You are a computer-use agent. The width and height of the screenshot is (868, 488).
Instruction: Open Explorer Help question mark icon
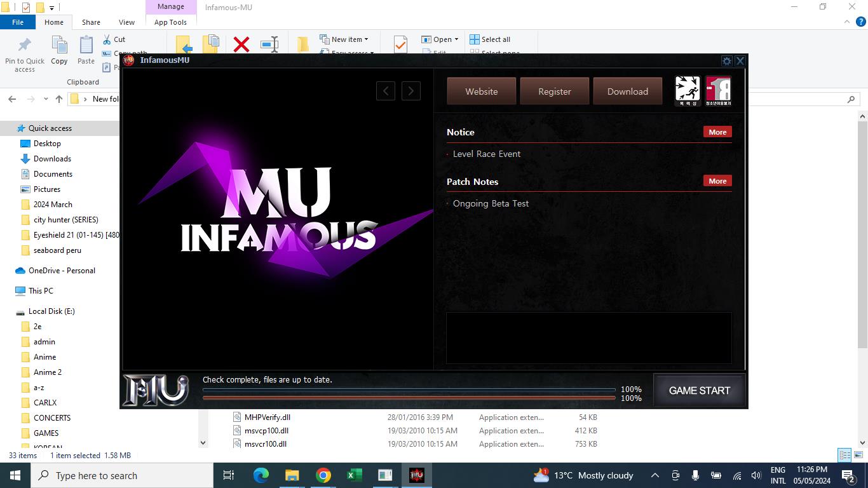(861, 22)
